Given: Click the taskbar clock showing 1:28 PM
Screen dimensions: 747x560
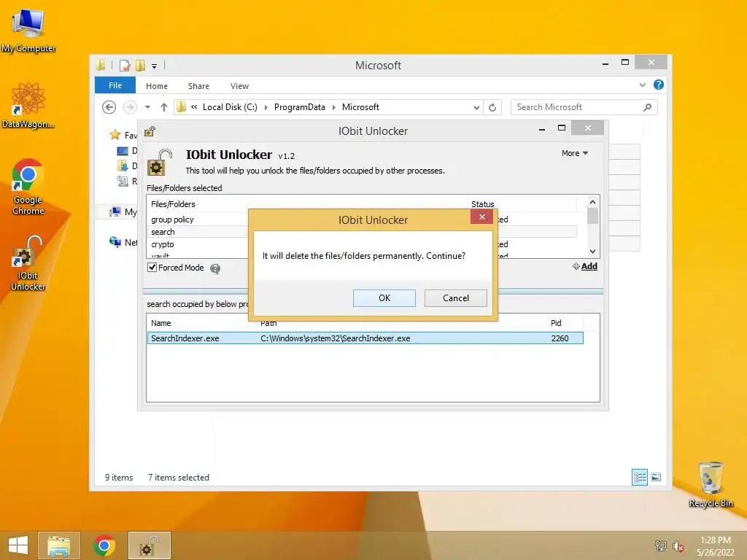Looking at the screenshot, I should (x=715, y=546).
